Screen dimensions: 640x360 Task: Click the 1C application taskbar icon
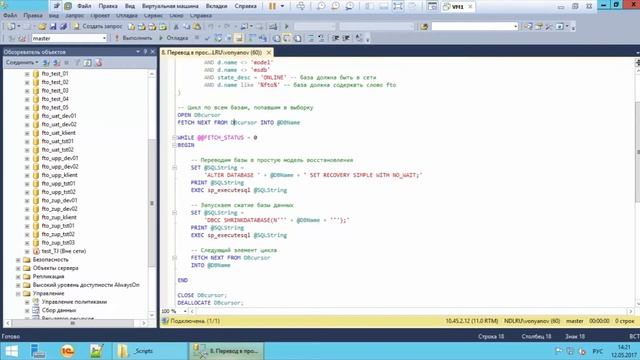(x=67, y=351)
